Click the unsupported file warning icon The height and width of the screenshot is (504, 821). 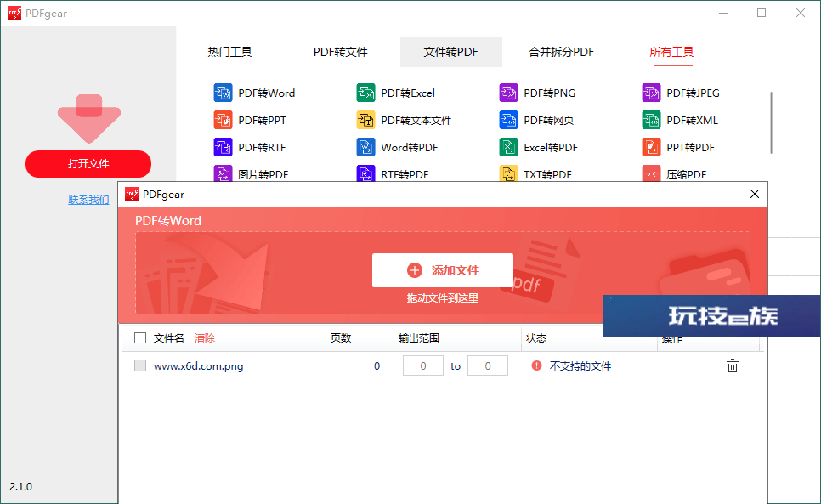click(536, 365)
